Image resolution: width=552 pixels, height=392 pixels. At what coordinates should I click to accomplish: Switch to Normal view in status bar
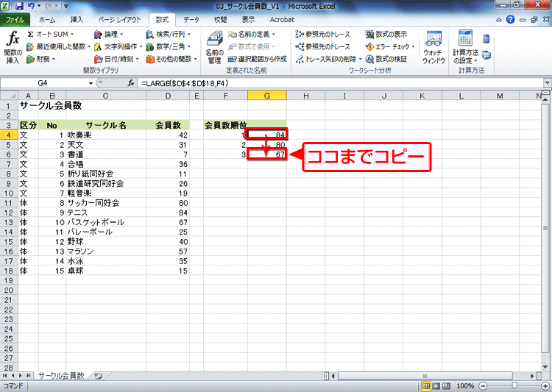tap(425, 386)
